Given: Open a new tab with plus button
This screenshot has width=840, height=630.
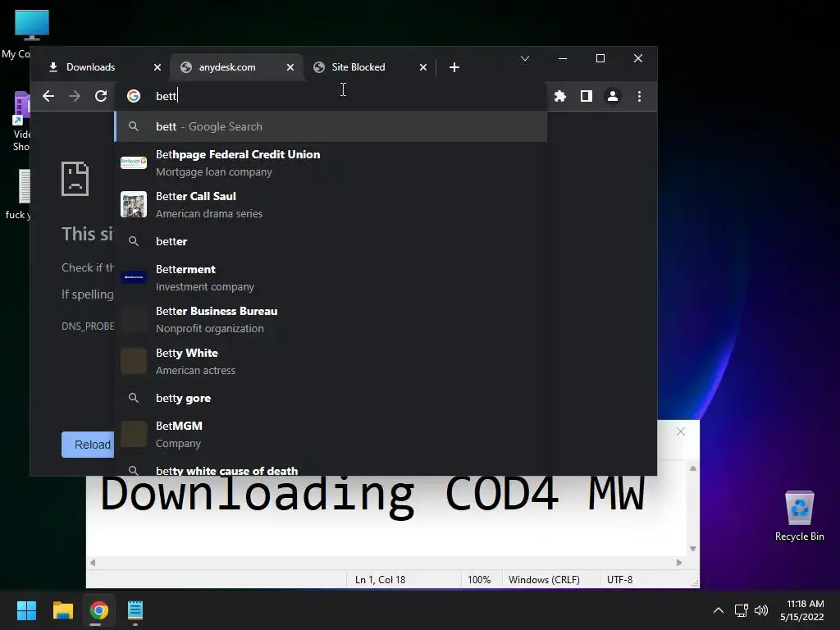Looking at the screenshot, I should (454, 67).
